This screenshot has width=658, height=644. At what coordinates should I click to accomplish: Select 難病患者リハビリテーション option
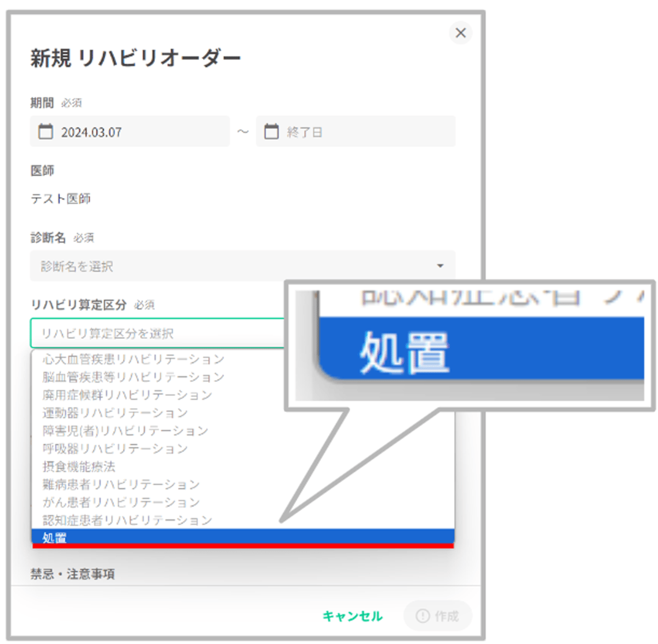pos(121,485)
